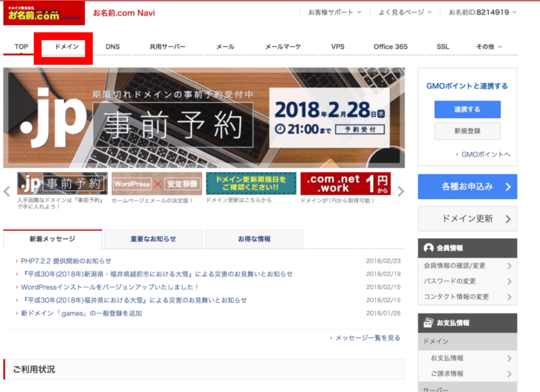This screenshot has width=540, height=392.
Task: Open the メール tab
Action: (225, 46)
